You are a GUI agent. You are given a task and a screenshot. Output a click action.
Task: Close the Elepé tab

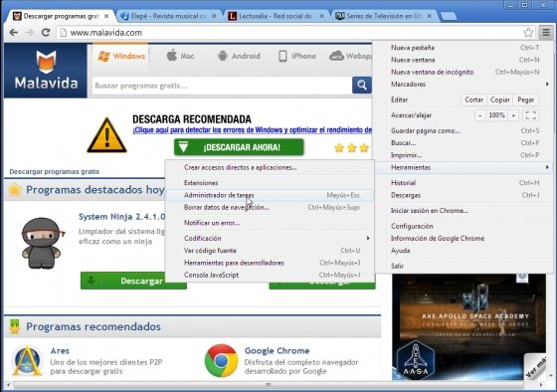(214, 16)
